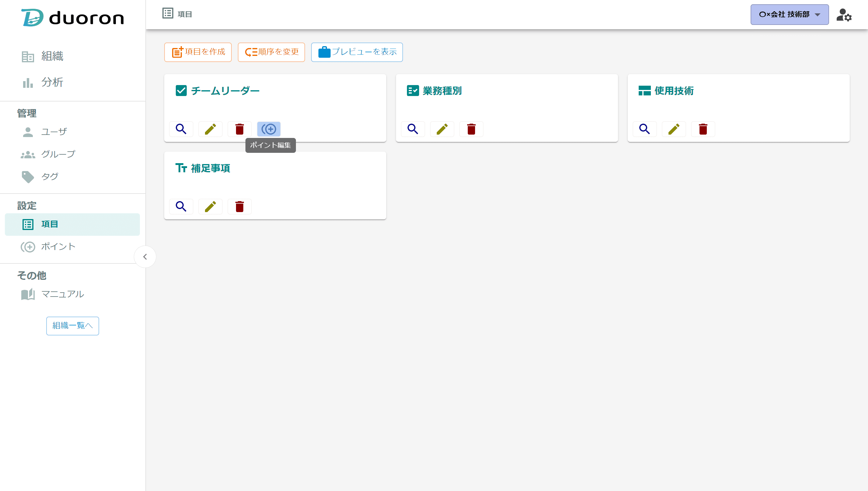
Task: Click the その他 section heading
Action: 32,276
